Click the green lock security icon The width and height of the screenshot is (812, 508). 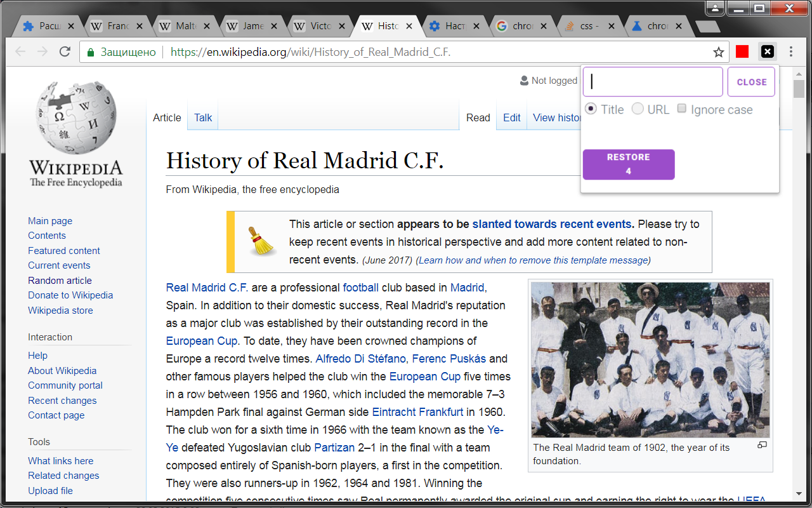[91, 52]
